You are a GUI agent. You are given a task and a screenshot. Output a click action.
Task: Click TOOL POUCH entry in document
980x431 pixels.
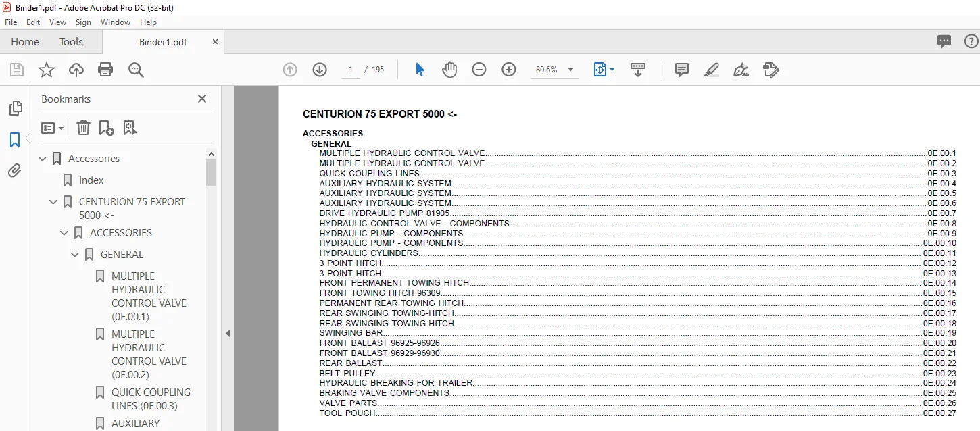347,413
